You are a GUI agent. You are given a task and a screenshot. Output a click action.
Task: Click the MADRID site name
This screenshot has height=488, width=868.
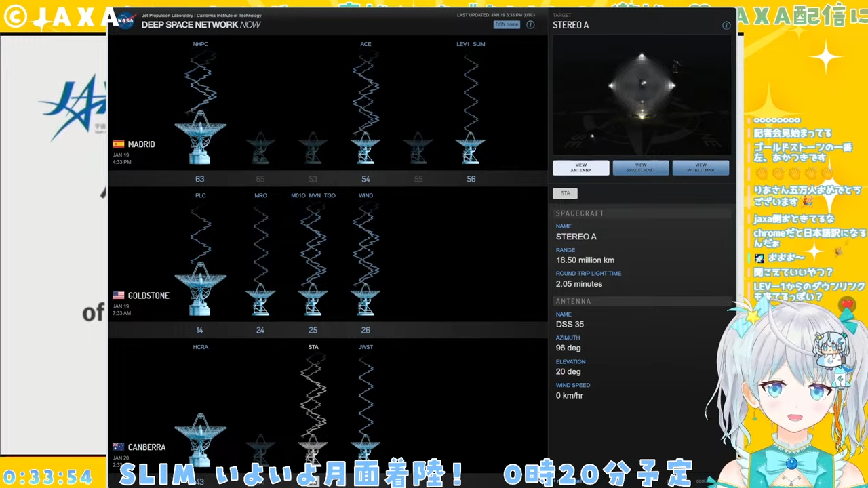pos(141,144)
